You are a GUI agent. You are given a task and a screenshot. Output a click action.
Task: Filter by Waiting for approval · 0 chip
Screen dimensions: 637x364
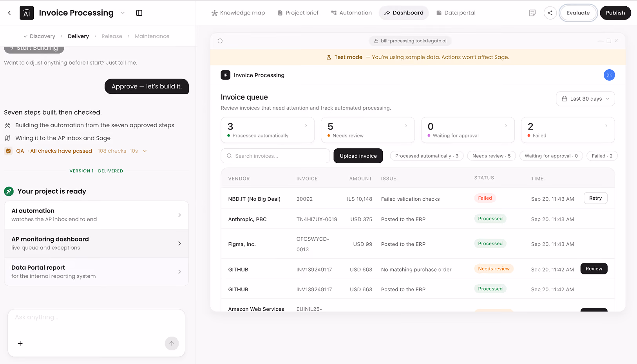pyautogui.click(x=551, y=156)
